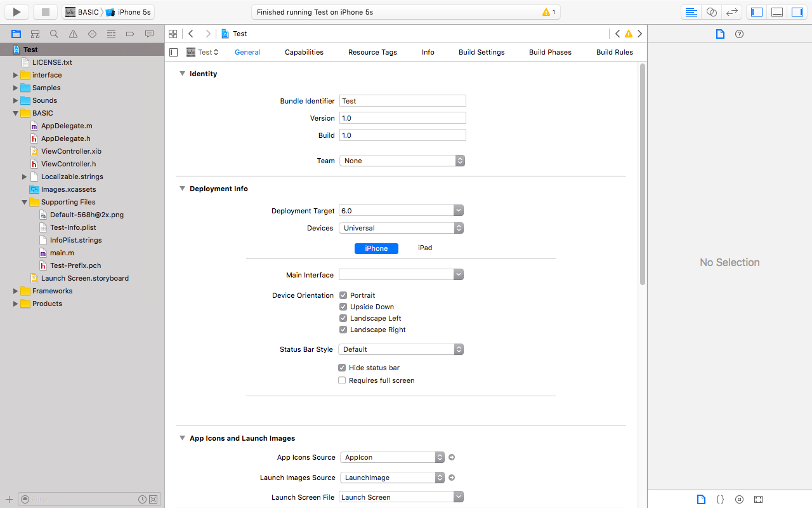
Task: Go forward in editor history
Action: point(207,34)
